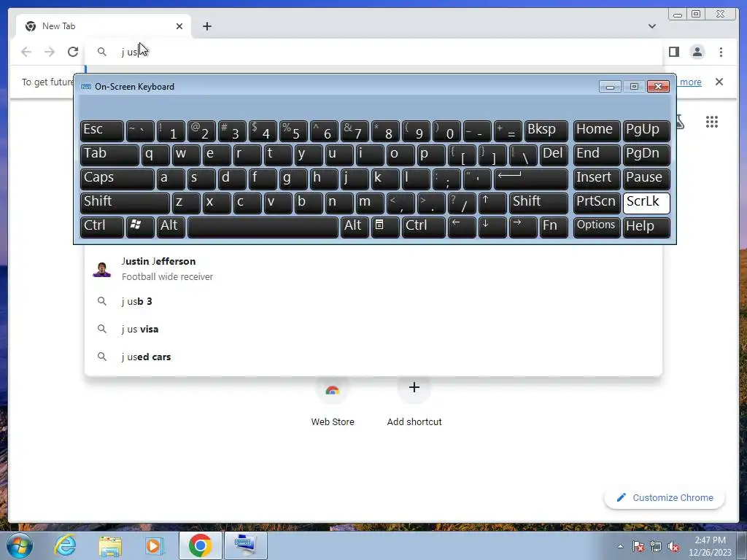Click the Home key
Viewport: 747px width, 560px height.
597,131
